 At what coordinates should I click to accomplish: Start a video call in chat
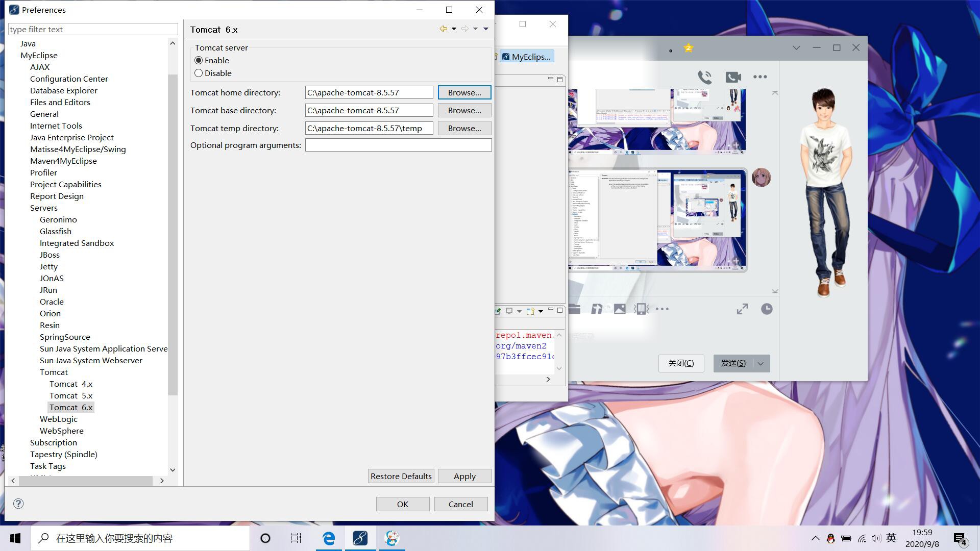[x=733, y=77]
